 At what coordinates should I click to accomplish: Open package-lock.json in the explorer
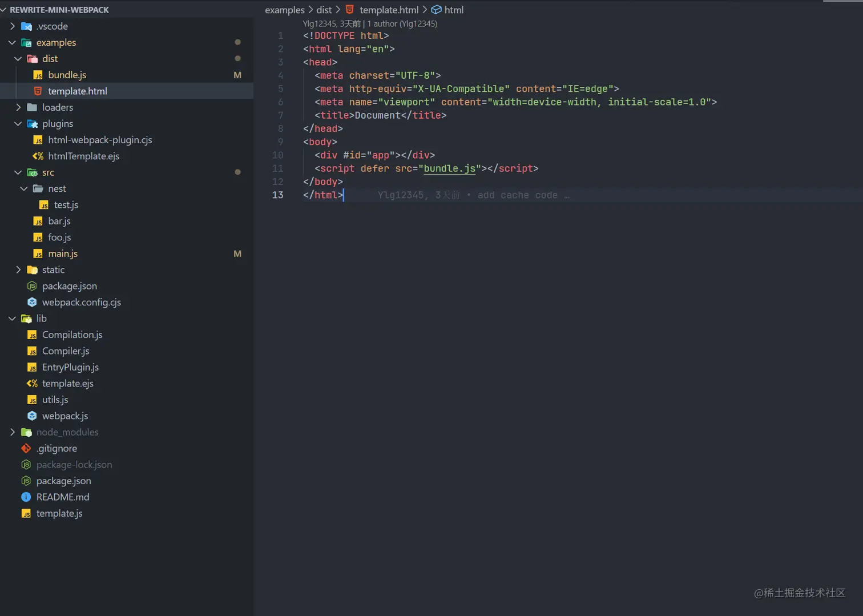click(x=74, y=465)
